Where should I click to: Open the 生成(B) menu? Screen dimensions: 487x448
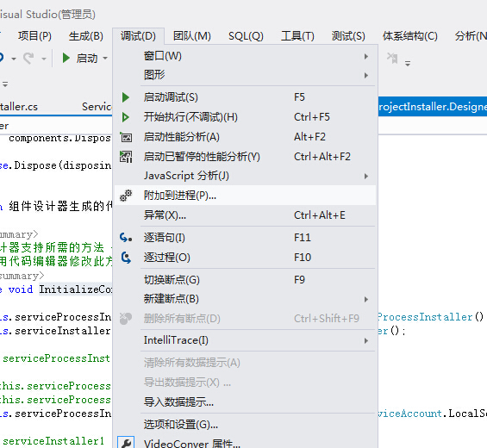pyautogui.click(x=85, y=36)
